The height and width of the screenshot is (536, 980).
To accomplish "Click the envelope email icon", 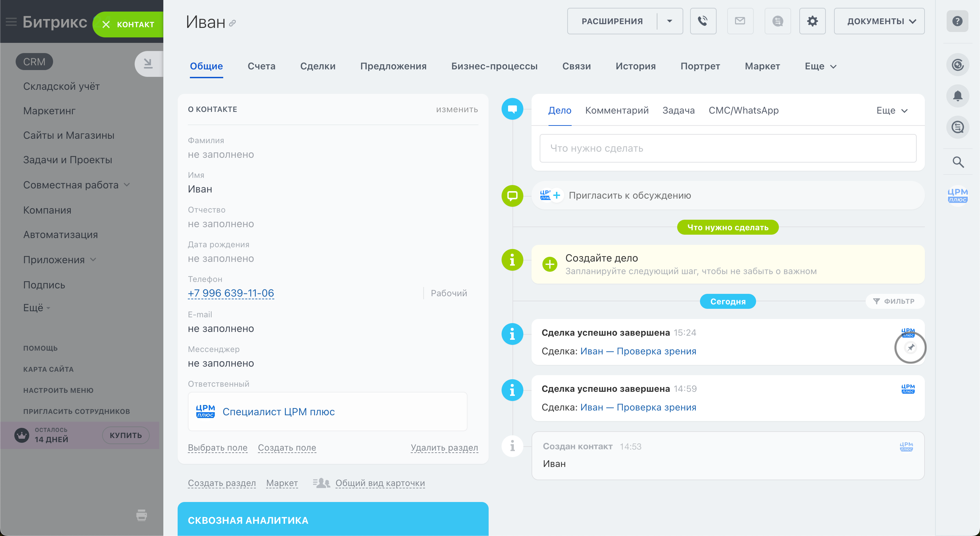I will [x=740, y=21].
